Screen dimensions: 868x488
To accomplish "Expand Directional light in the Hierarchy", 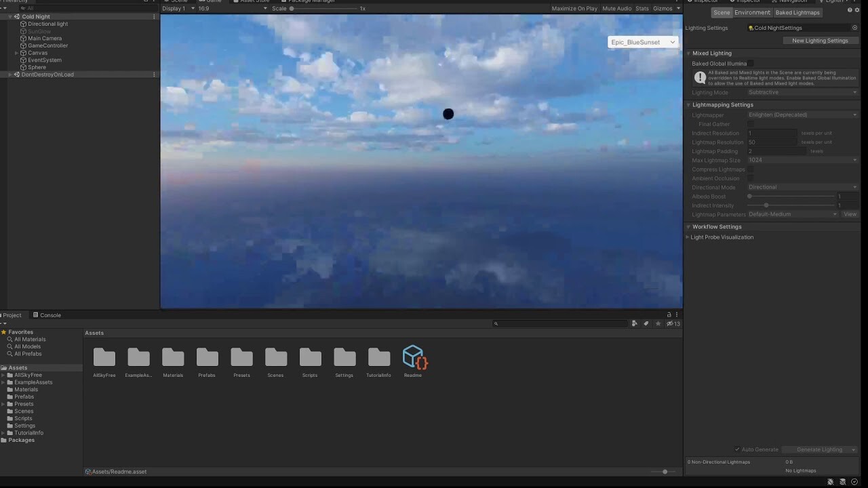I will click(x=16, y=24).
